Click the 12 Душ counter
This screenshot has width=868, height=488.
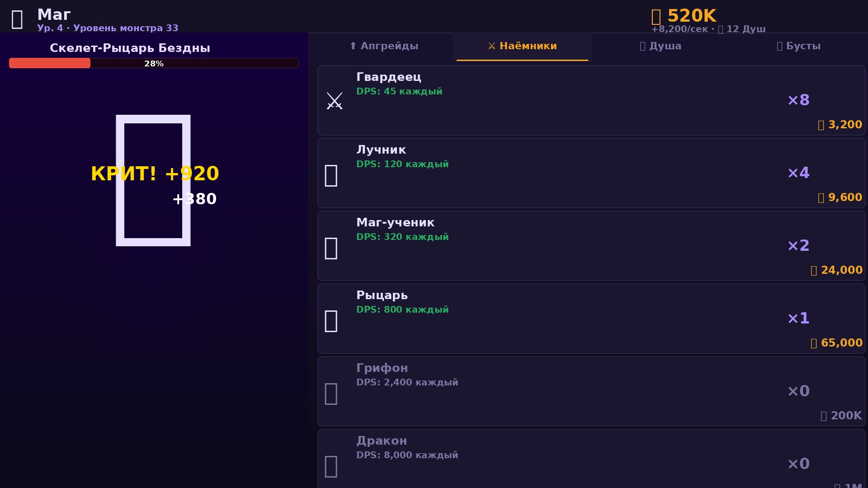(741, 28)
